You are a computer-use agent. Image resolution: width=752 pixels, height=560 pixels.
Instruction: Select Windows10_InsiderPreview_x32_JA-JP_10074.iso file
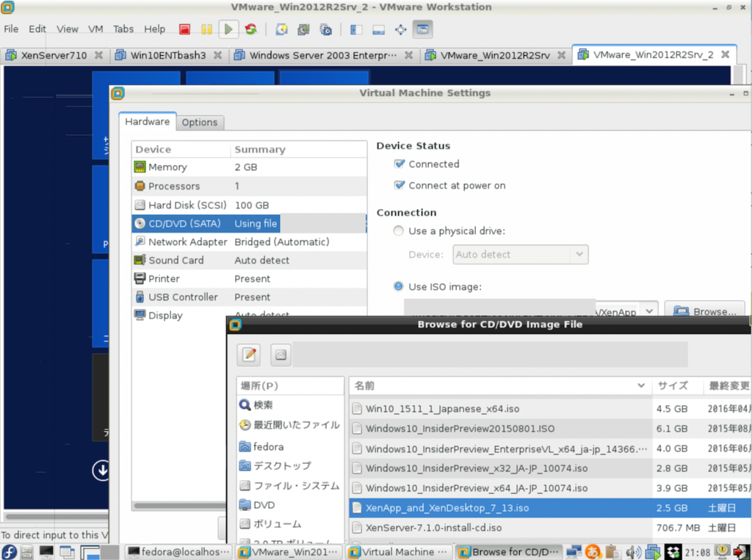pyautogui.click(x=550, y=468)
